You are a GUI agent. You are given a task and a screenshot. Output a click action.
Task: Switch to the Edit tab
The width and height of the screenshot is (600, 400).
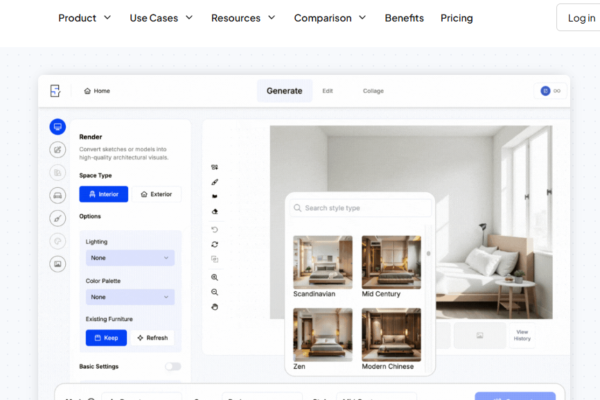[328, 91]
